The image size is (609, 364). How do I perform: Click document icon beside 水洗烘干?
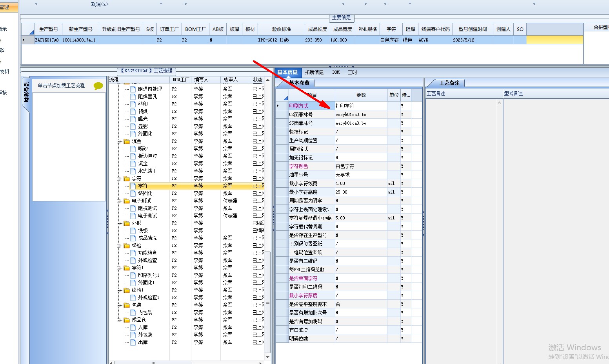(x=133, y=171)
